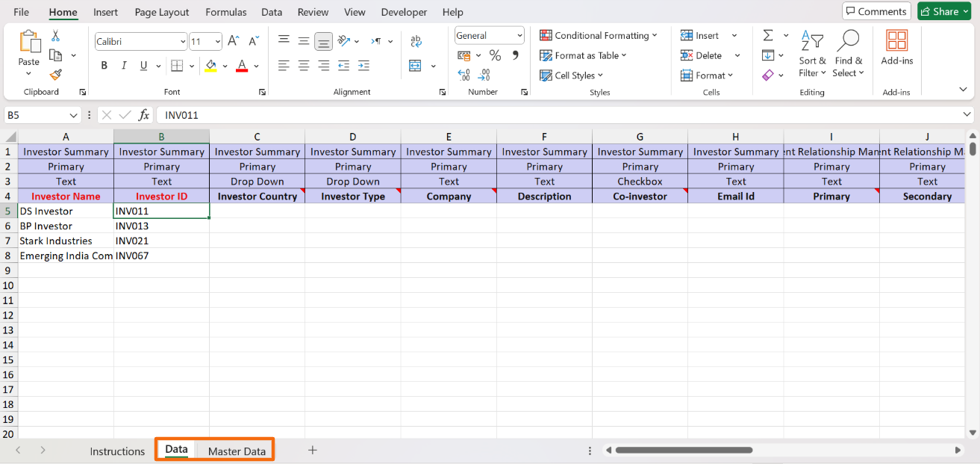Click the AutoSum sigma icon
This screenshot has height=464, width=980.
(x=767, y=36)
